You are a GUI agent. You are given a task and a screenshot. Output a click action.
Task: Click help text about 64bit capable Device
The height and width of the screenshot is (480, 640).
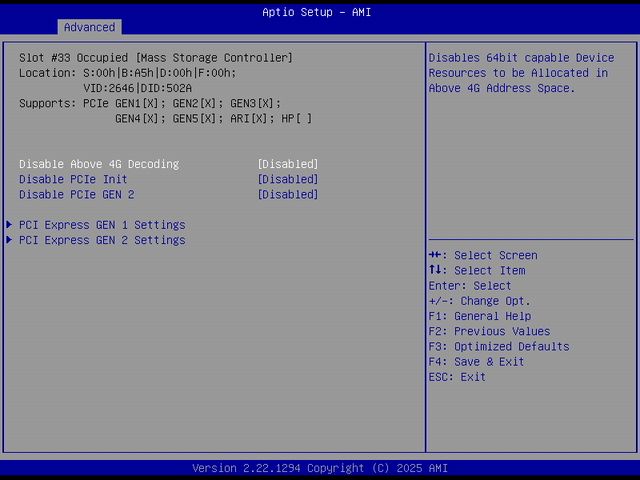click(521, 73)
